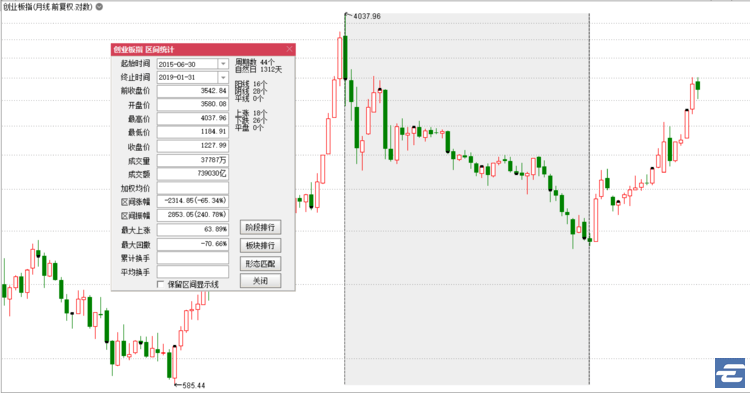750x393 pixels.
Task: Click the 最大上涨 field 63.89%
Action: pyautogui.click(x=193, y=229)
